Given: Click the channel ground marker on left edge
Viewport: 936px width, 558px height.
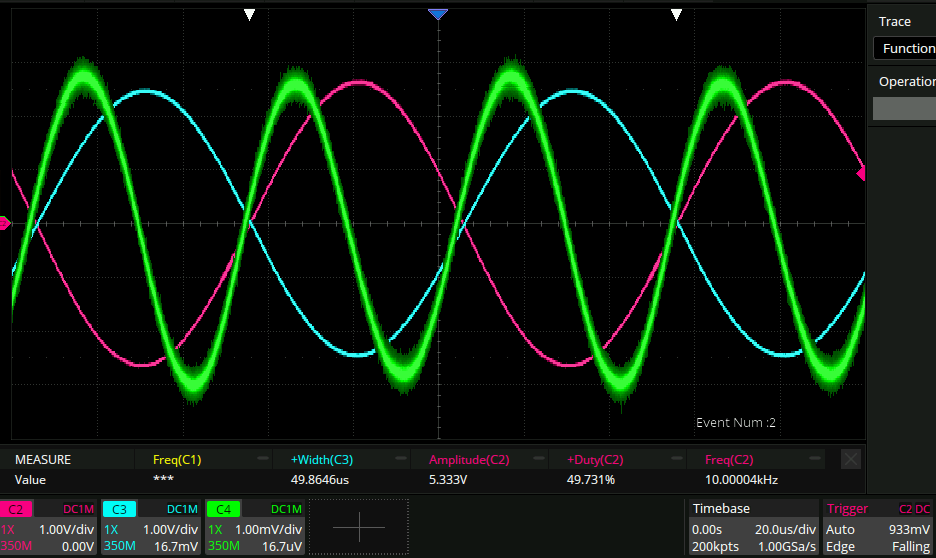Looking at the screenshot, I should [x=5, y=223].
